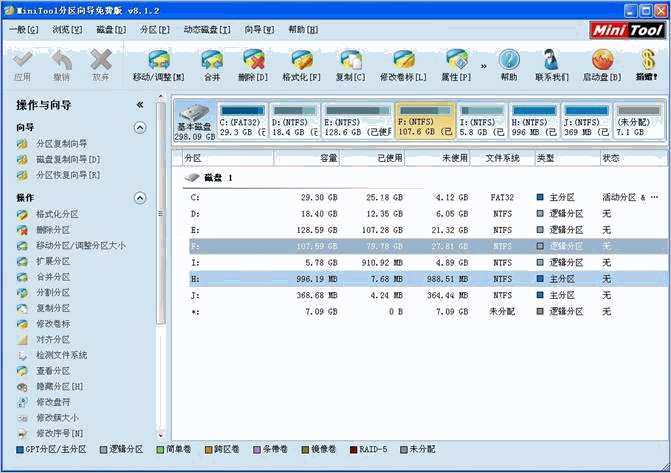
Task: Click the Delete (删除) partition toolbar icon
Action: 253,60
